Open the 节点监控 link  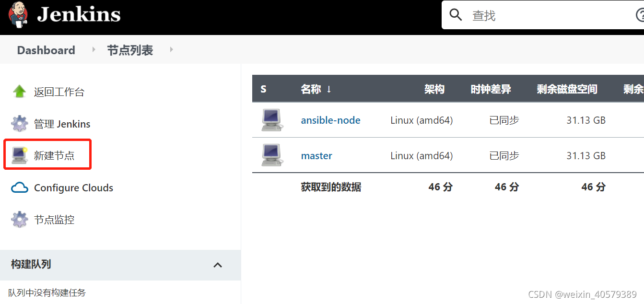click(54, 220)
